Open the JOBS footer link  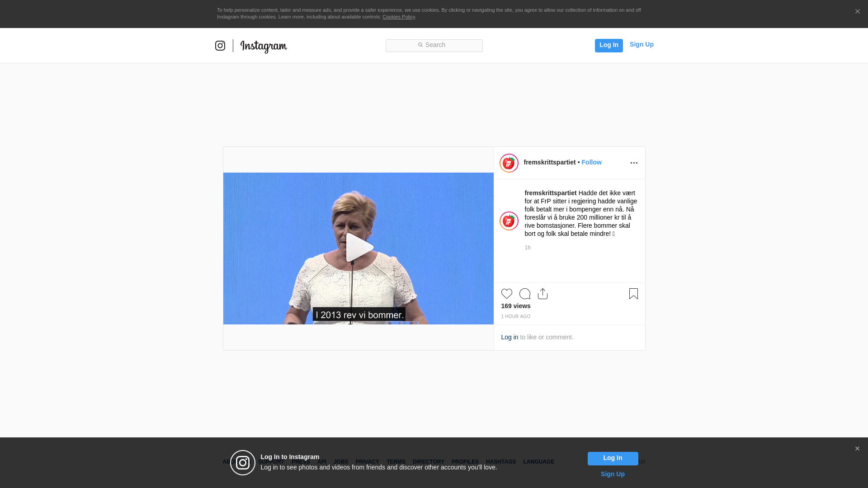tap(341, 462)
